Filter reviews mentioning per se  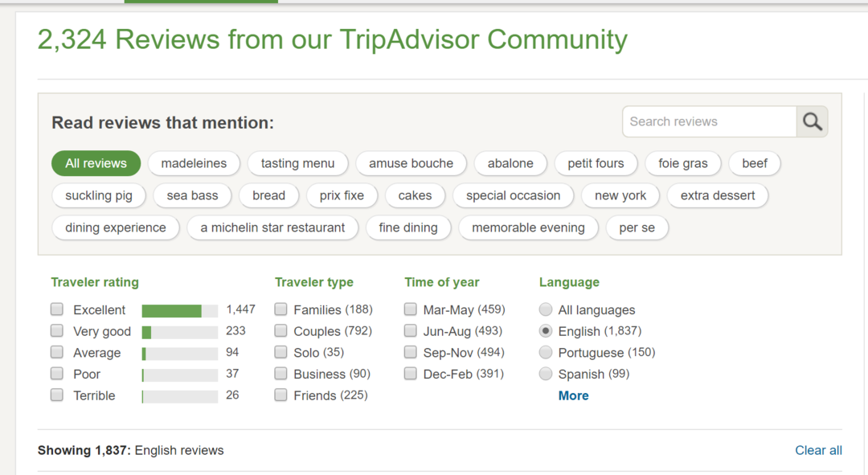[637, 227]
